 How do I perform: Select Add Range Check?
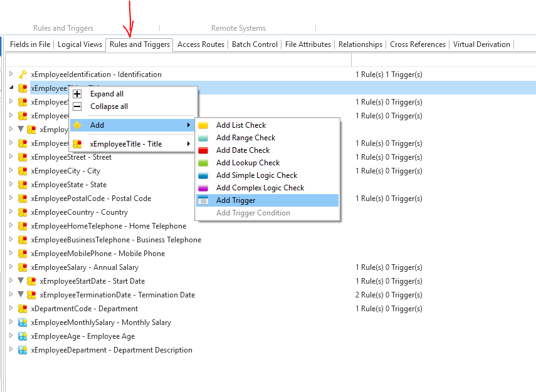267,138
